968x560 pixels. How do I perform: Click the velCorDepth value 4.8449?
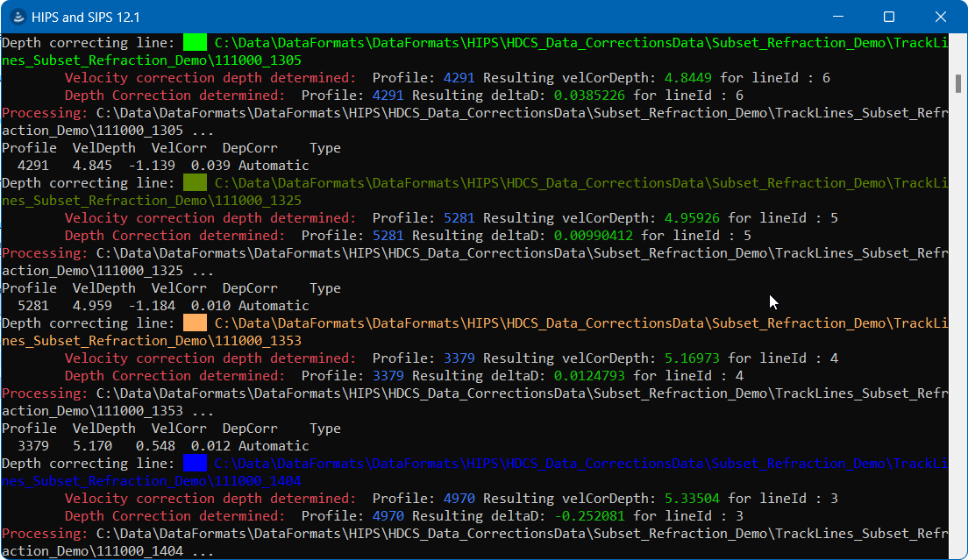click(688, 78)
